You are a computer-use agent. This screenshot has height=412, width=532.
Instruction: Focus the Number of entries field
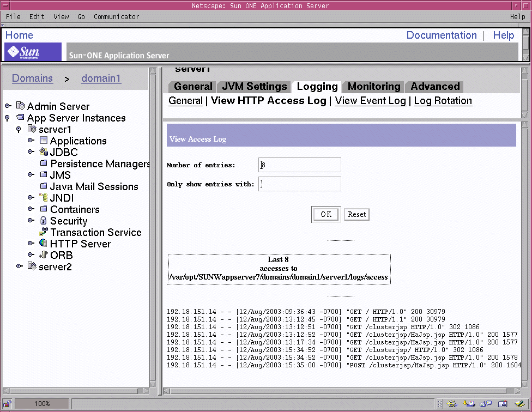click(300, 165)
